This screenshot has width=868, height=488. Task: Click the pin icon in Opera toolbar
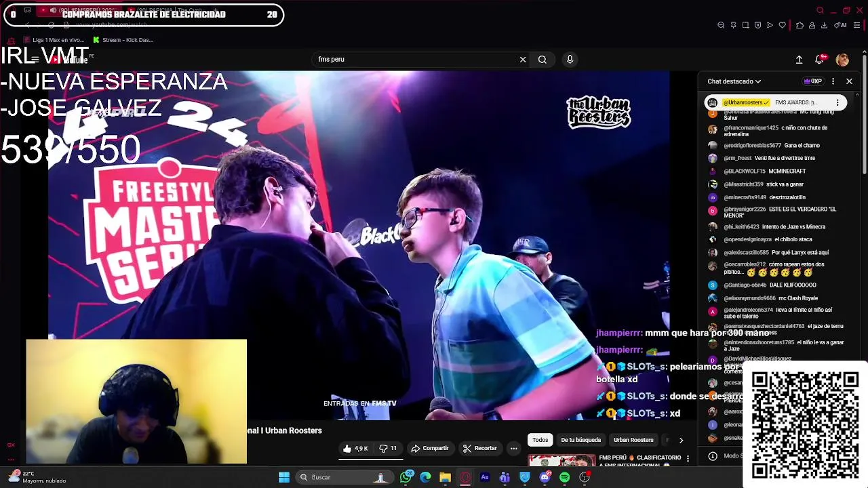pos(733,25)
